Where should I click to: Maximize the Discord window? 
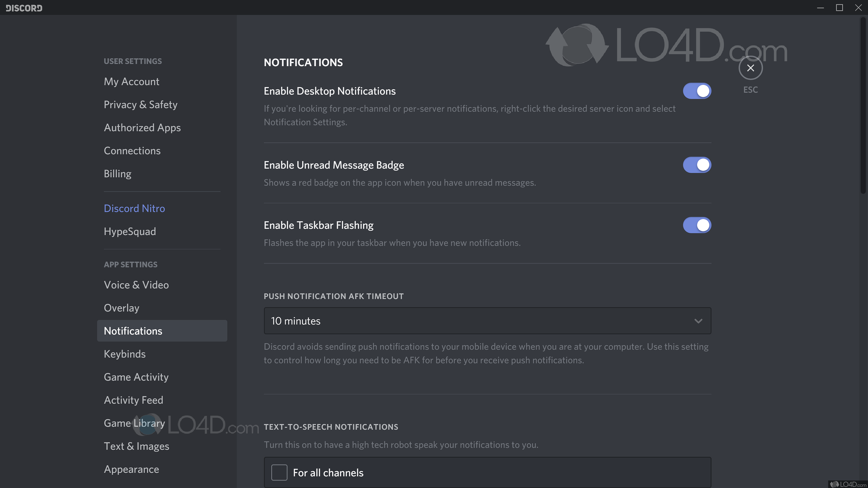839,7
